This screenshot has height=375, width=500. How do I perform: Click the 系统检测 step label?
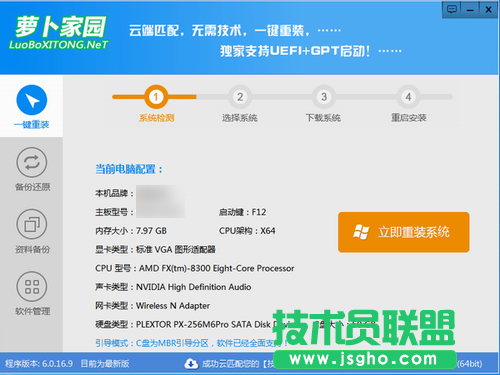(x=156, y=118)
